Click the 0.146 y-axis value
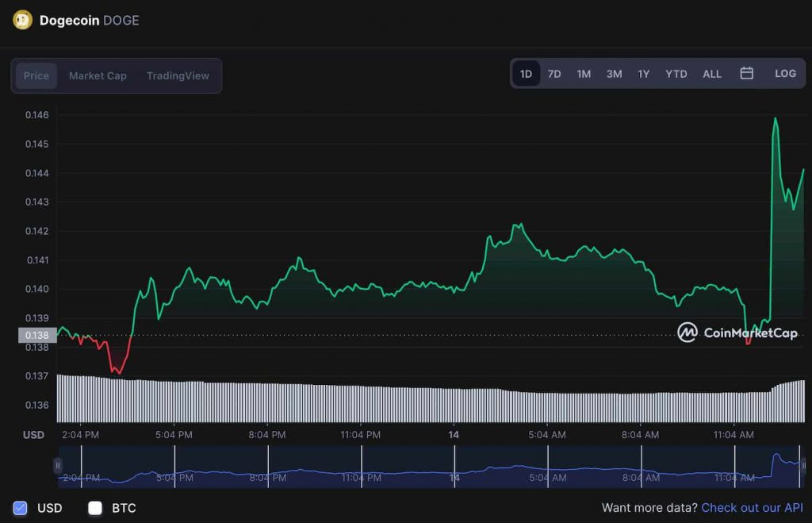 click(x=37, y=114)
